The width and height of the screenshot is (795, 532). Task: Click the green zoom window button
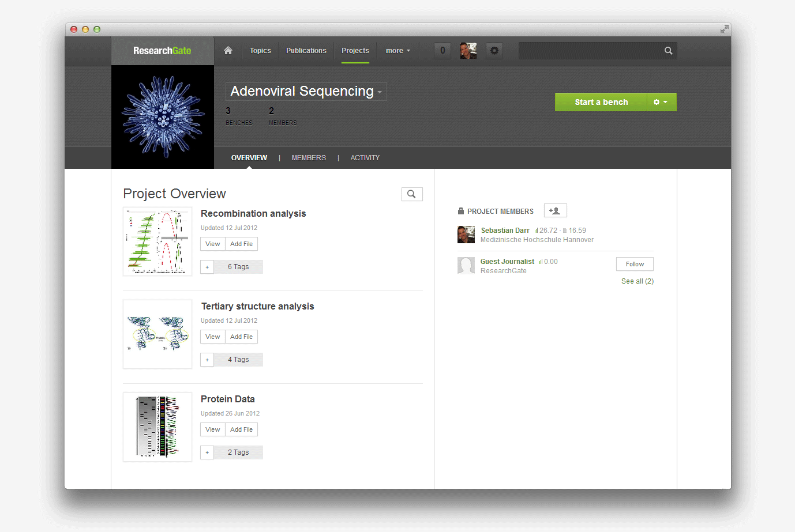pyautogui.click(x=97, y=29)
